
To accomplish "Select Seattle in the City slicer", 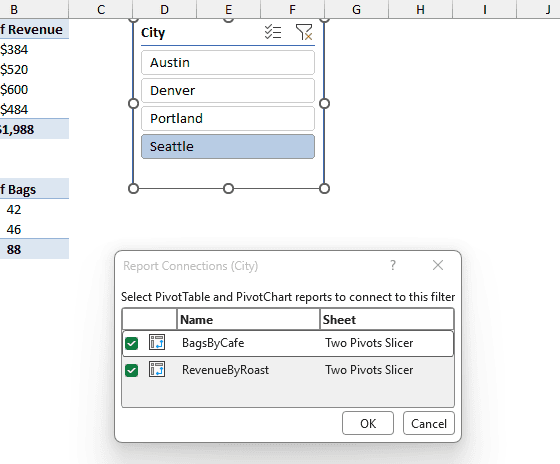I will pyautogui.click(x=228, y=146).
